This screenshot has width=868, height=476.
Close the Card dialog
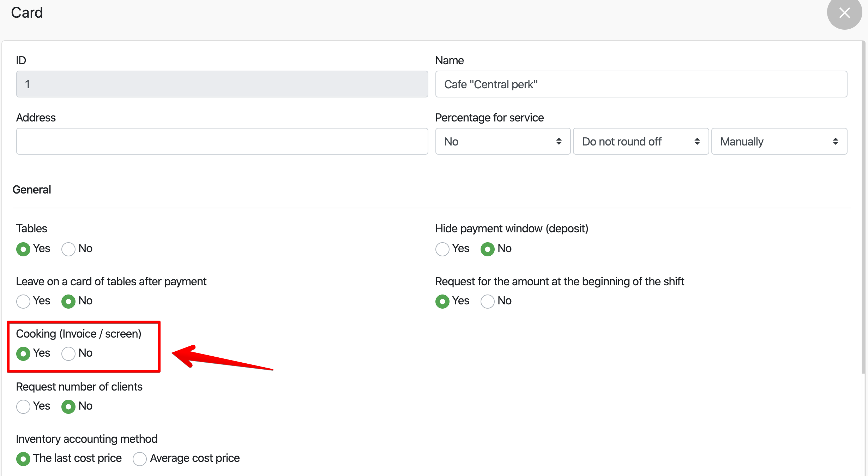(844, 13)
